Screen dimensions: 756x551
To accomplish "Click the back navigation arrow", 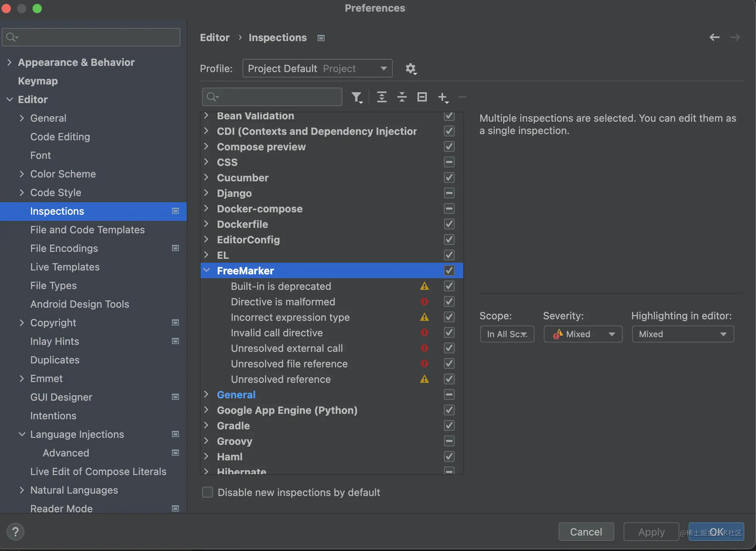I will click(714, 37).
